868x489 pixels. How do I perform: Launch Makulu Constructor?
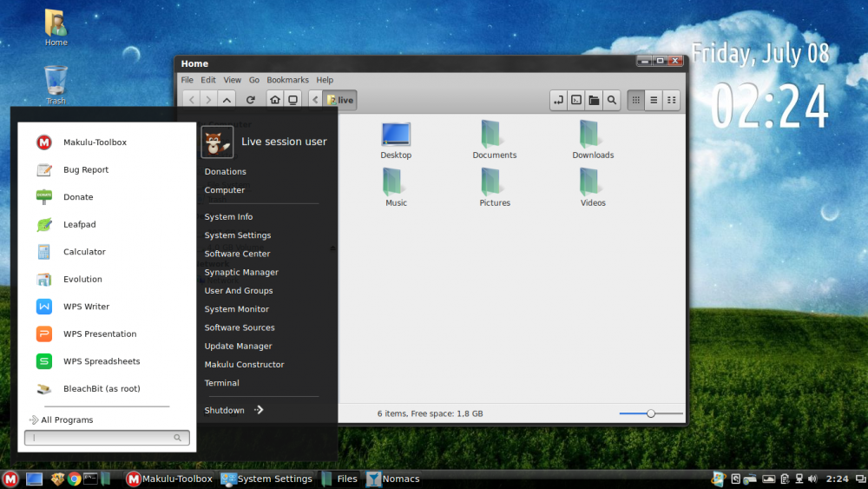(x=244, y=365)
